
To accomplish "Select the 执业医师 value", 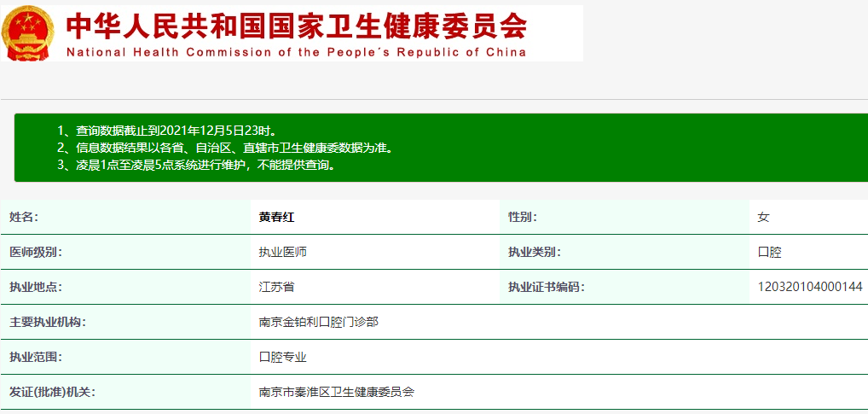I will tap(282, 252).
